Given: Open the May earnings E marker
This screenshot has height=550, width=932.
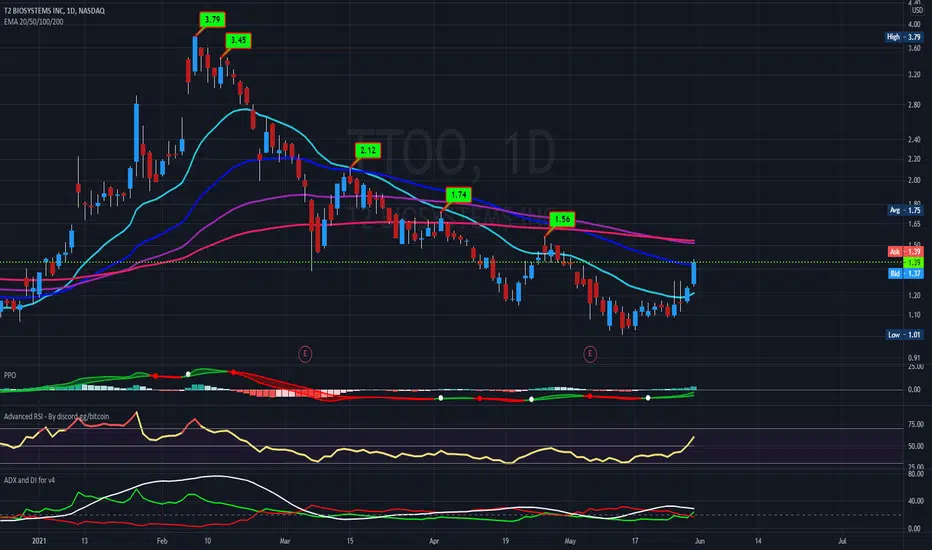Looking at the screenshot, I should 590,354.
